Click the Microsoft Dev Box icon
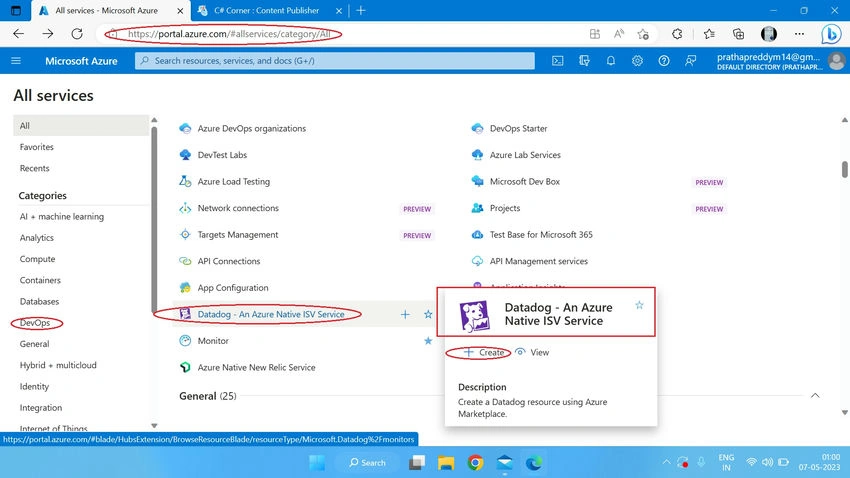850x478 pixels. coord(478,182)
